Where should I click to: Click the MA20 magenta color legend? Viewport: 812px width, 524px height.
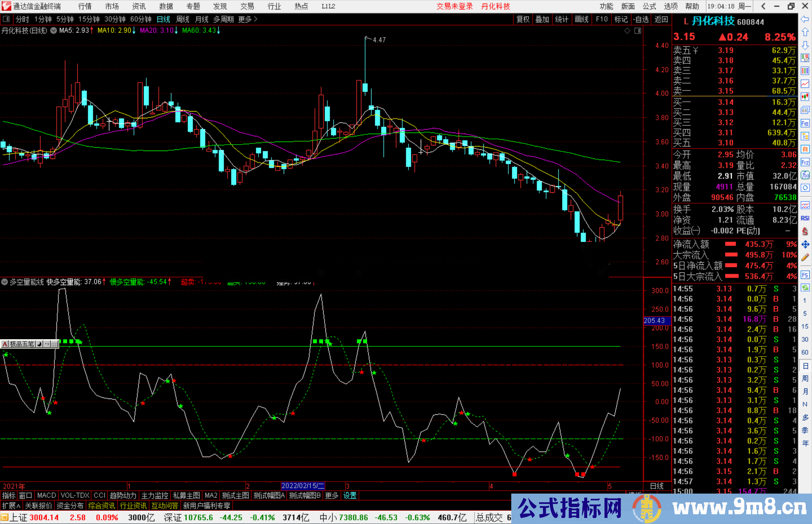pos(156,30)
